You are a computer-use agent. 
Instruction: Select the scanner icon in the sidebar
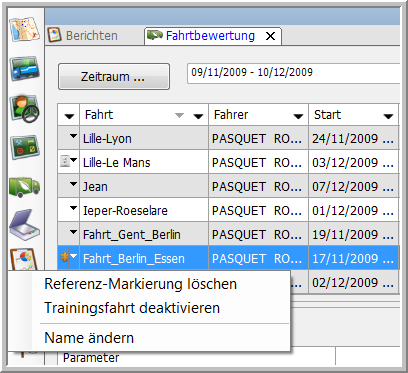coord(25,224)
